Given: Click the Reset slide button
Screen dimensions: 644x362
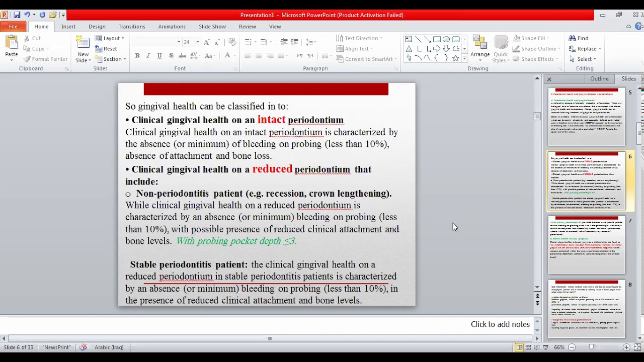Looking at the screenshot, I should [106, 49].
